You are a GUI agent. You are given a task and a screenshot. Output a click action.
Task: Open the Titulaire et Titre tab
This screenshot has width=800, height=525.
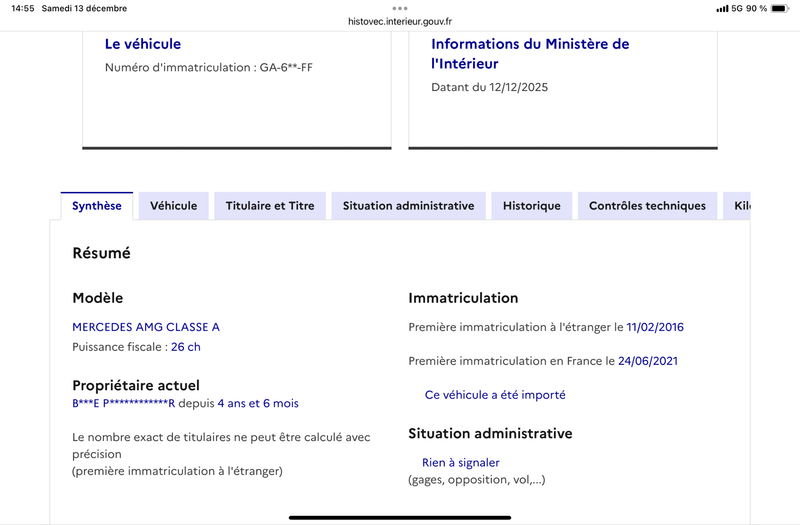click(270, 206)
